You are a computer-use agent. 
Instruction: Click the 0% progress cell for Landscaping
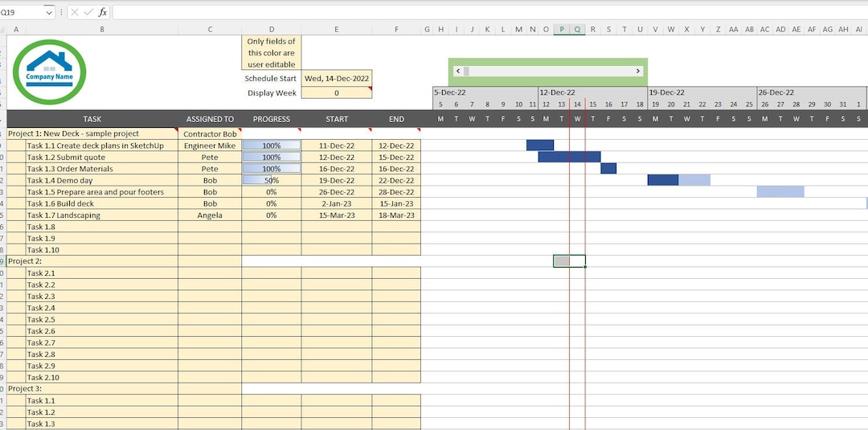click(x=272, y=215)
